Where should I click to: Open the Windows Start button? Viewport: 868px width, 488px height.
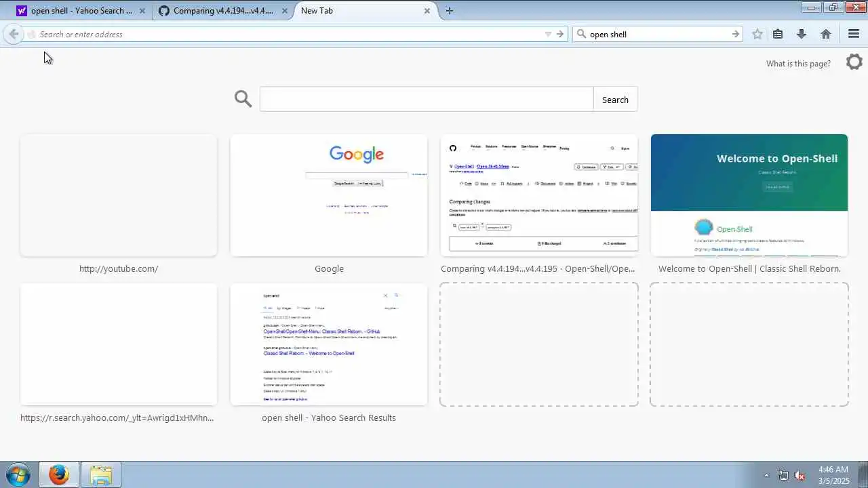[x=18, y=474]
